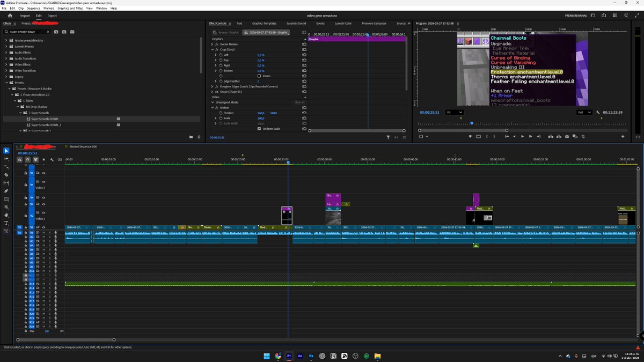644x362 pixels.
Task: Click the timeline Add Marker icon
Action: coord(44,159)
